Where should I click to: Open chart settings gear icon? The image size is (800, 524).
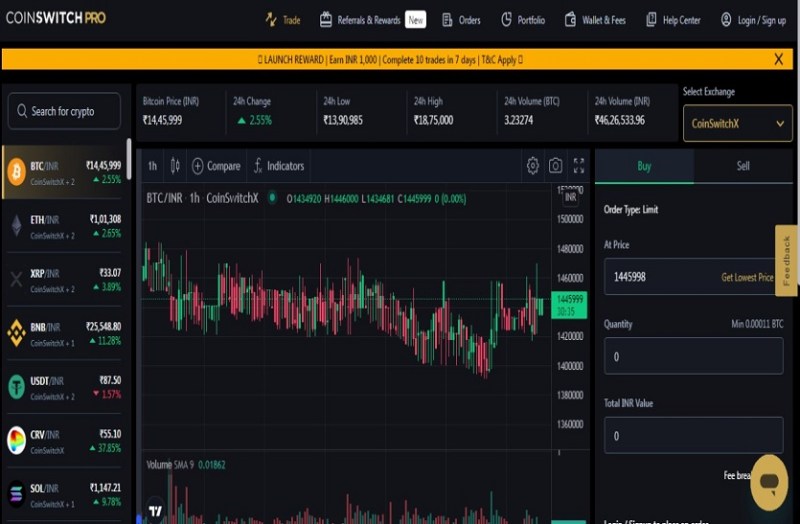(x=533, y=166)
